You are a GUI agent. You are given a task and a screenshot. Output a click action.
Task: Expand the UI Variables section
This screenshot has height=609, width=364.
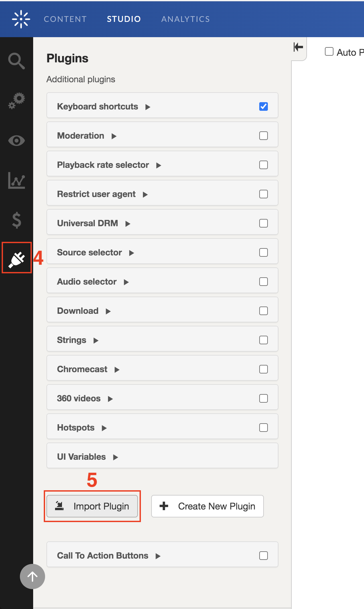tap(115, 457)
